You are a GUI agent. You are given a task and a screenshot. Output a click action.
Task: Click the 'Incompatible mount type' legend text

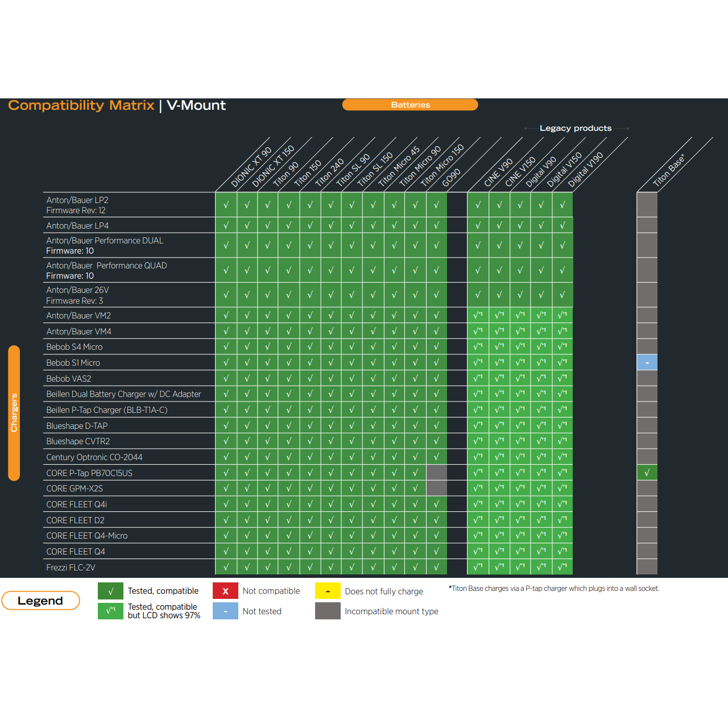coord(391,611)
